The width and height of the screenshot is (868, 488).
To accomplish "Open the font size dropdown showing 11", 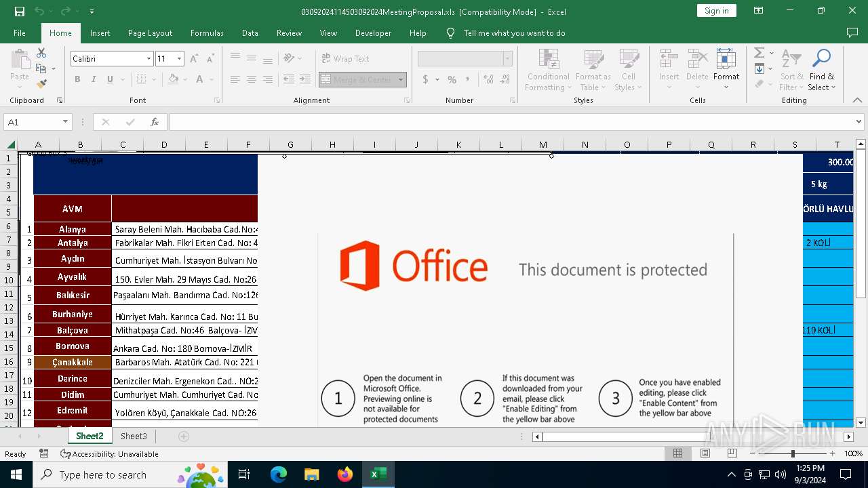I will click(179, 59).
